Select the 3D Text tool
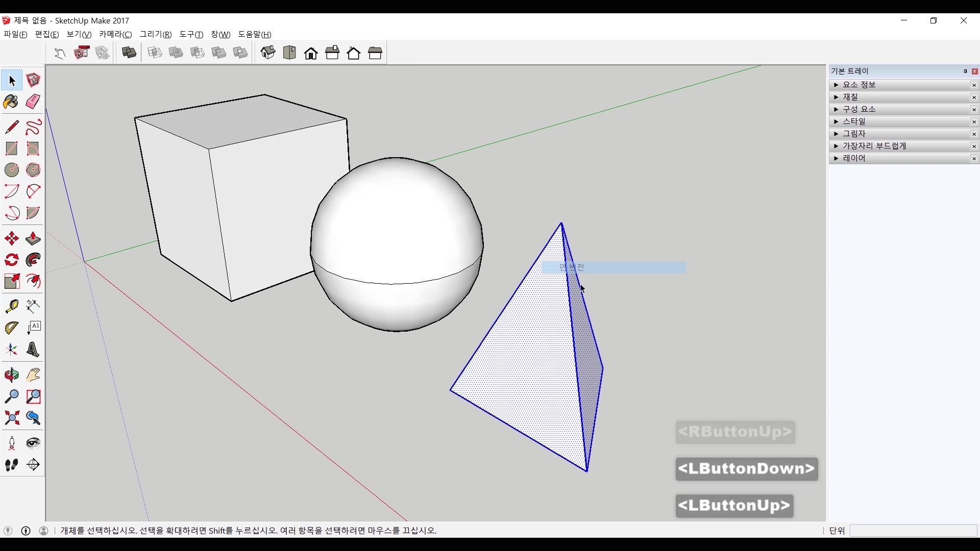The image size is (980, 551). [33, 350]
